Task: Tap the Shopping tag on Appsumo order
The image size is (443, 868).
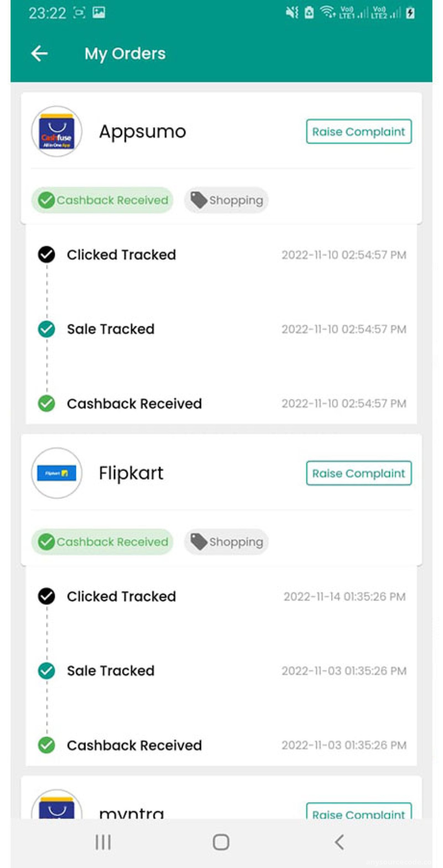Action: tap(226, 200)
